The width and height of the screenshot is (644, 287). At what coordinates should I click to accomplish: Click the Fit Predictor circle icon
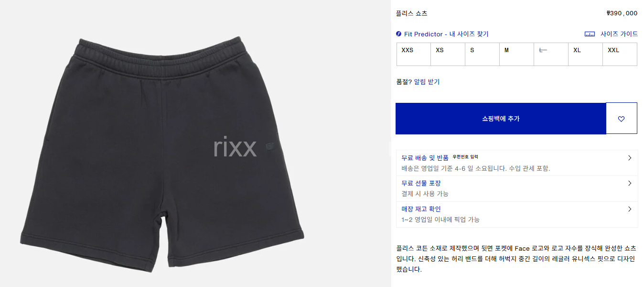click(399, 34)
